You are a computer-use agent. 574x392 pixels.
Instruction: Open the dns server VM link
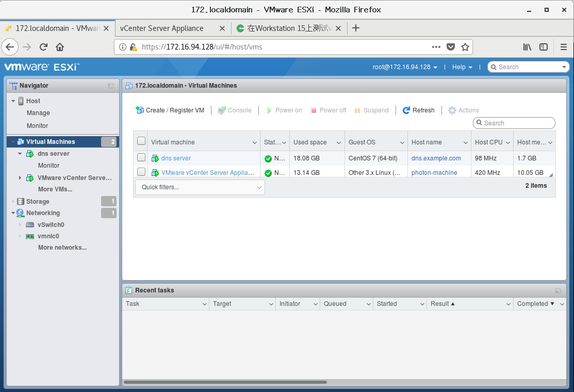(x=176, y=158)
